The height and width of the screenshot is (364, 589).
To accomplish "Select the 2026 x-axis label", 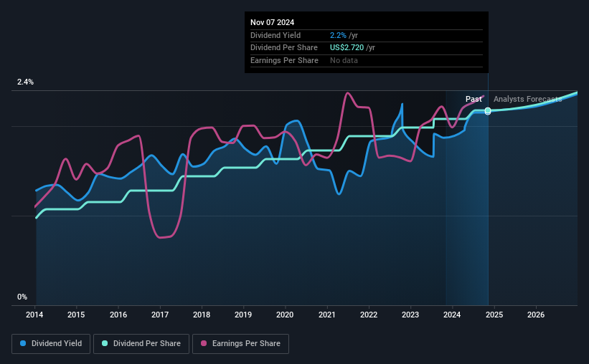I will pyautogui.click(x=536, y=315).
